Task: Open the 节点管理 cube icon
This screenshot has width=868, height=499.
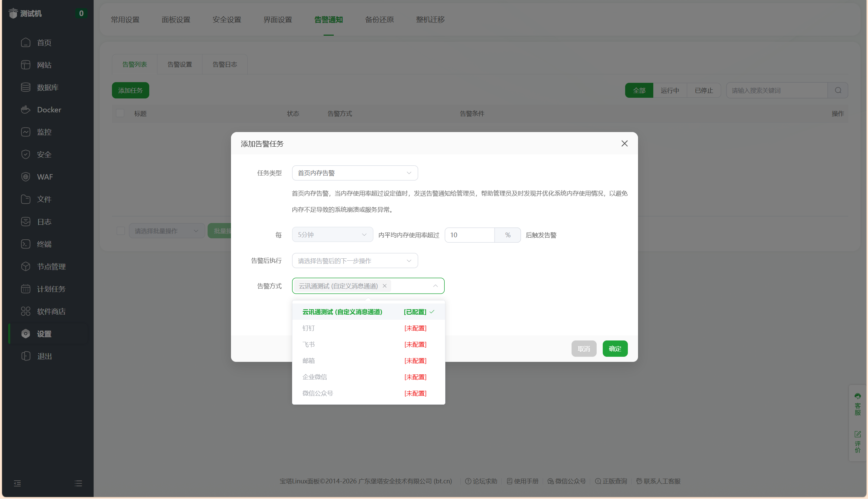Action: [26, 266]
